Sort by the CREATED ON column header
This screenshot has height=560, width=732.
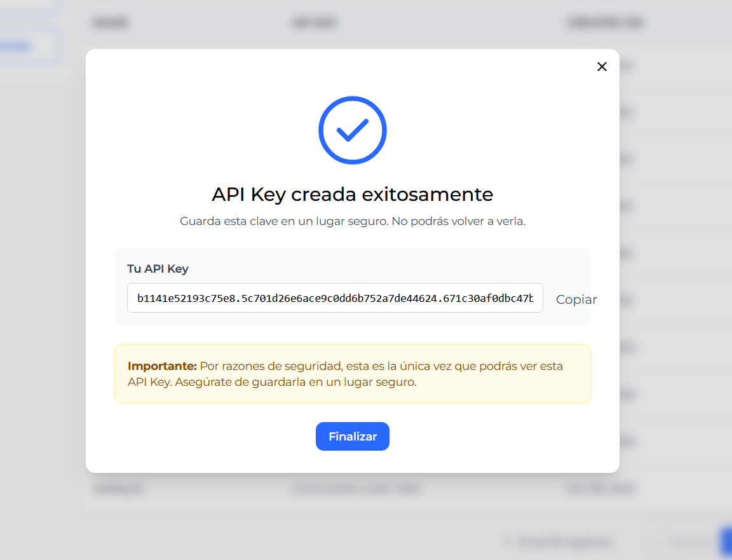[x=605, y=22]
